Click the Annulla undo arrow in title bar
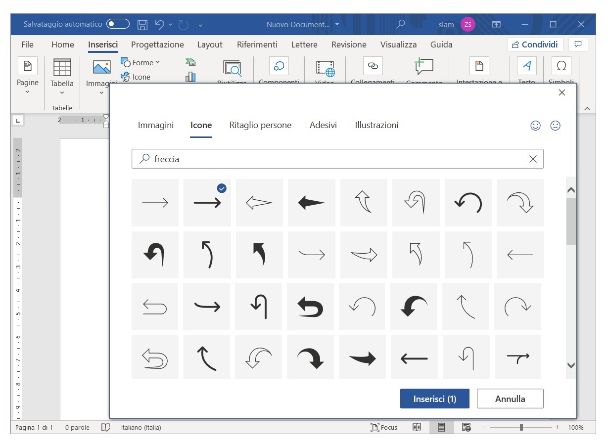The image size is (610, 447). [159, 25]
